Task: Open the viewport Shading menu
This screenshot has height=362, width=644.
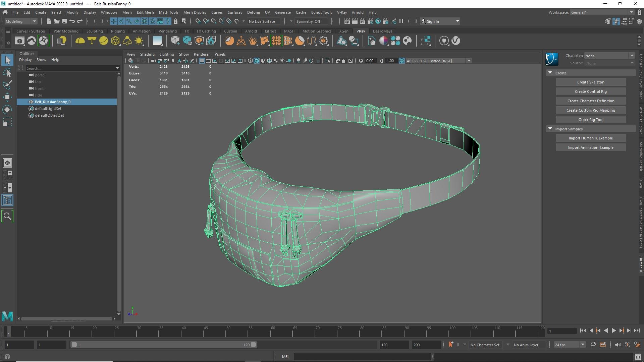Action: 147,54
